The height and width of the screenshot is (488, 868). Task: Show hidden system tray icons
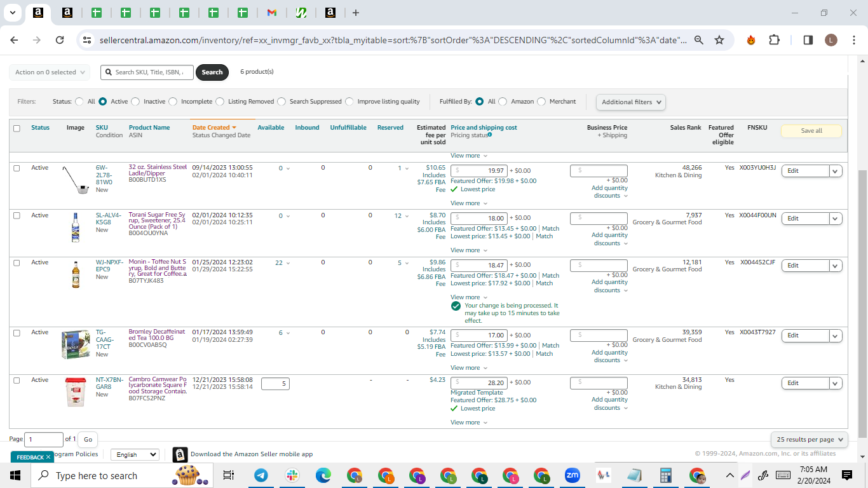[x=730, y=475]
